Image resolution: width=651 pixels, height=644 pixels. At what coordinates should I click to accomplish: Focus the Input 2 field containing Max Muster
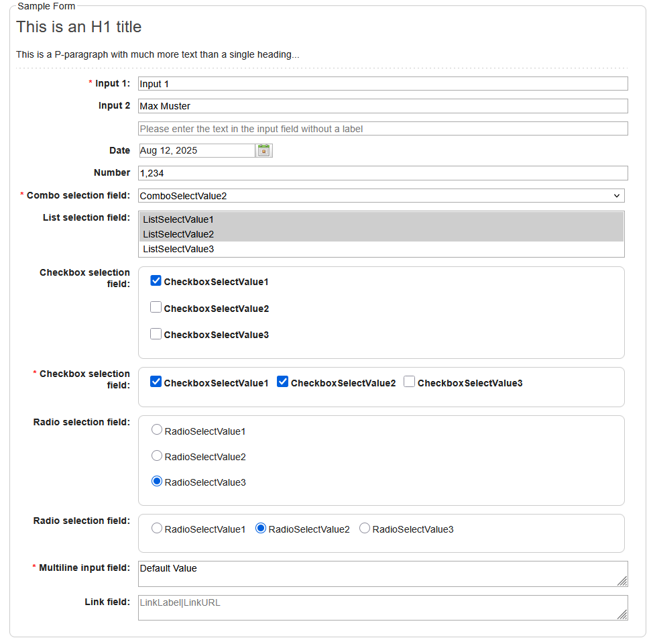[x=382, y=106]
